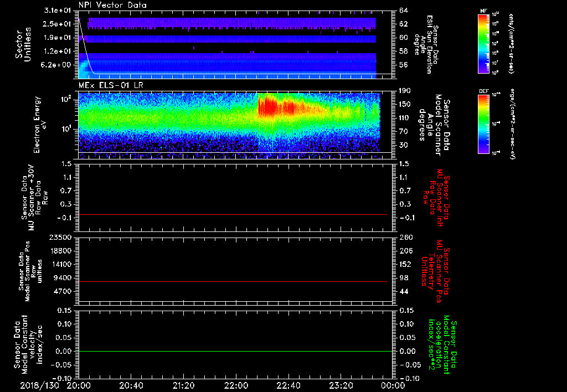Image resolution: width=567 pixels, height=392 pixels.
Task: Click the 00:00 time axis label
Action: click(x=393, y=385)
